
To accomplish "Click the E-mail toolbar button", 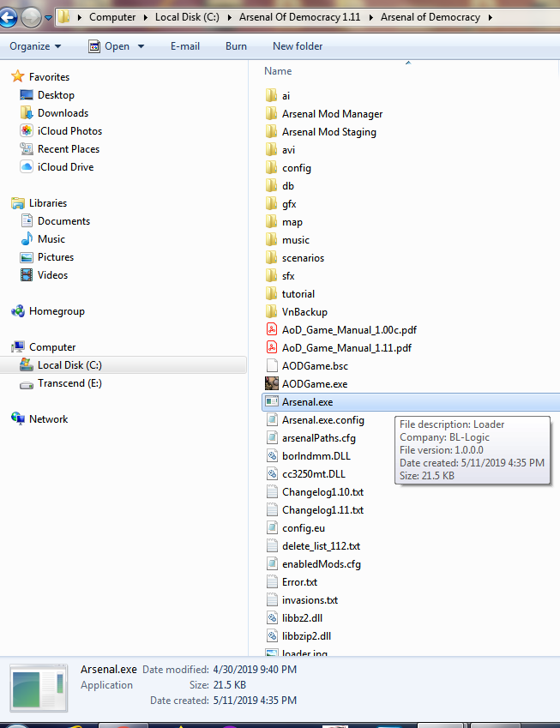I will coord(185,46).
